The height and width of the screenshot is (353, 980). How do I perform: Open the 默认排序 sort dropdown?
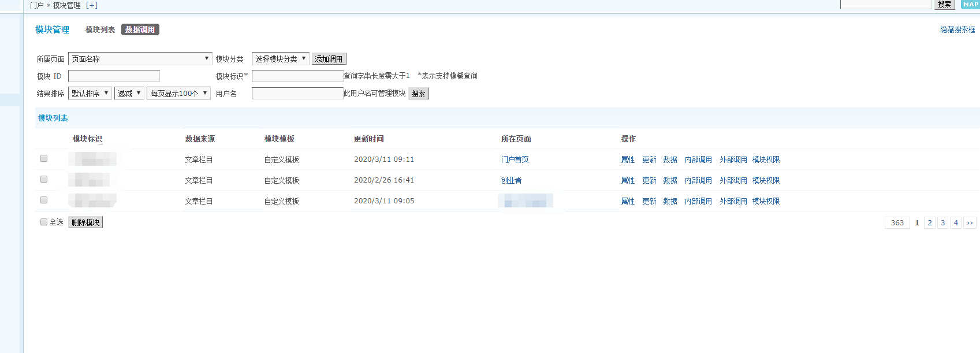(x=90, y=94)
